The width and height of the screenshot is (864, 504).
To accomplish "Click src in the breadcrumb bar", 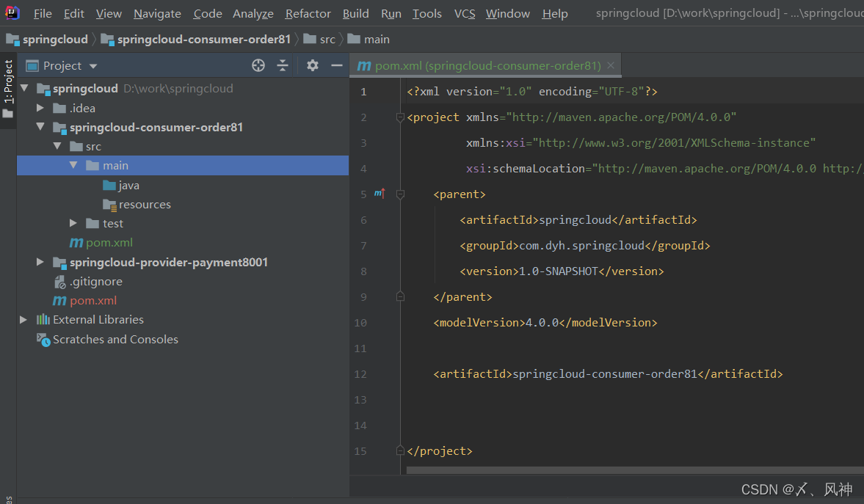I will click(327, 39).
